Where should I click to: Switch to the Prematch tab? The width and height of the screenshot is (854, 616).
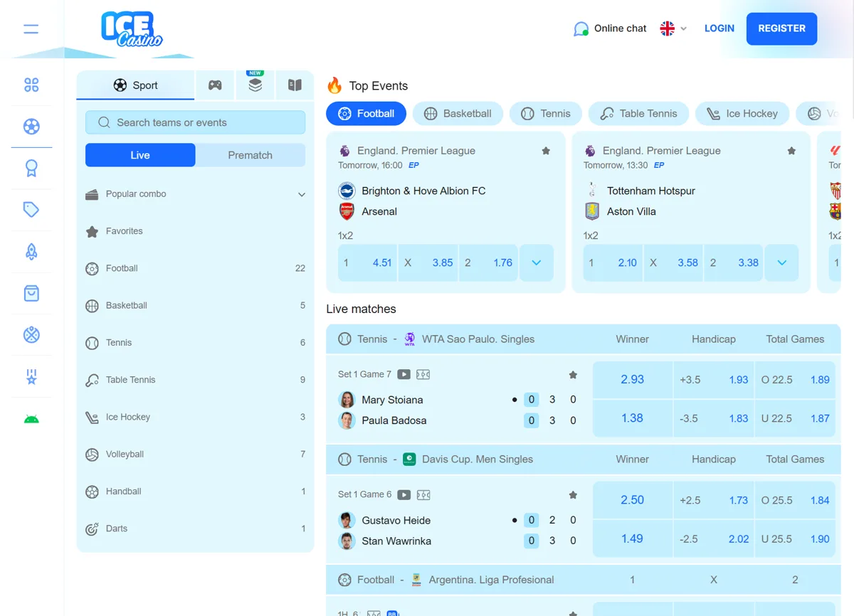(251, 155)
